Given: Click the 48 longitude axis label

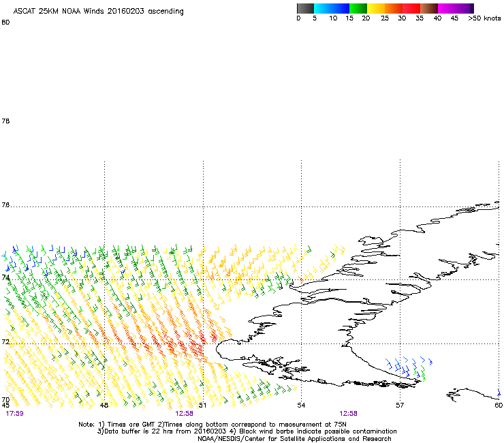Looking at the screenshot, I should pos(104,405).
